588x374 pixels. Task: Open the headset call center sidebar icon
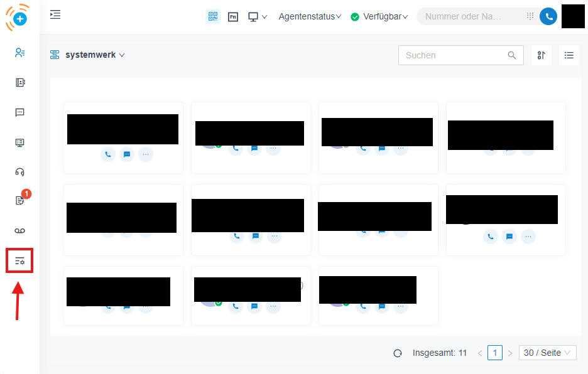click(19, 172)
